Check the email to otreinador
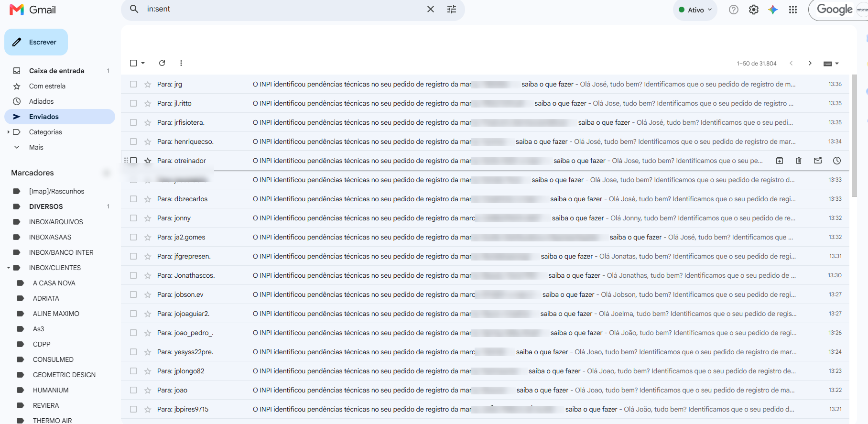The height and width of the screenshot is (424, 868). (x=133, y=161)
